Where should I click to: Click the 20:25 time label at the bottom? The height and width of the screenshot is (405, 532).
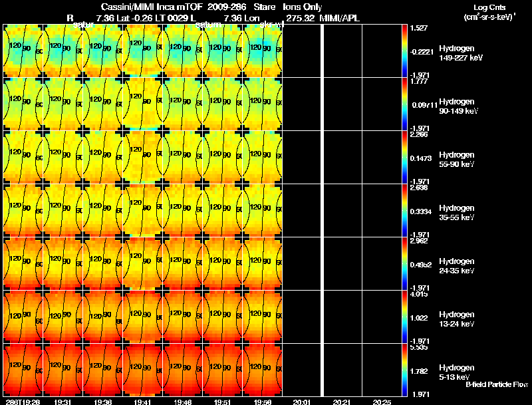(x=382, y=402)
